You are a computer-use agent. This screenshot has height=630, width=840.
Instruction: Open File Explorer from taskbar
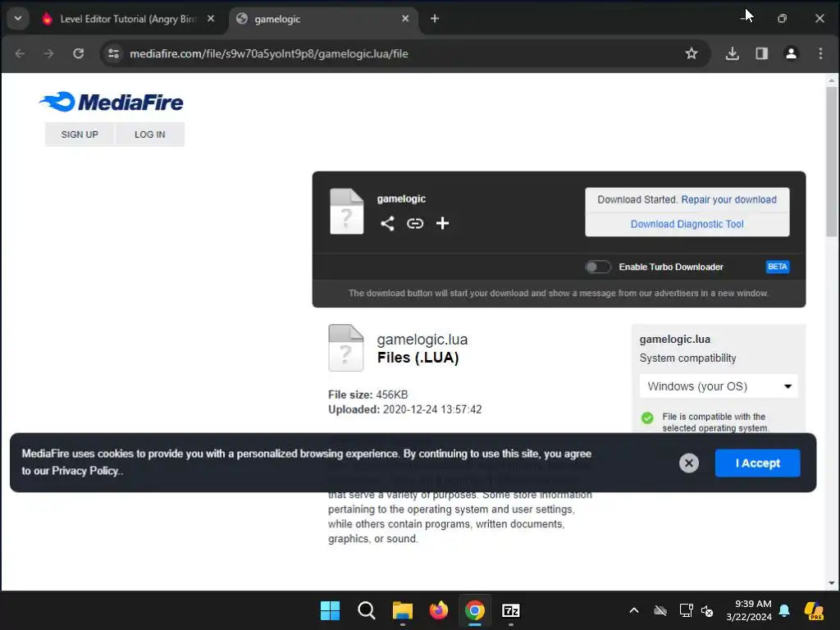pos(402,610)
